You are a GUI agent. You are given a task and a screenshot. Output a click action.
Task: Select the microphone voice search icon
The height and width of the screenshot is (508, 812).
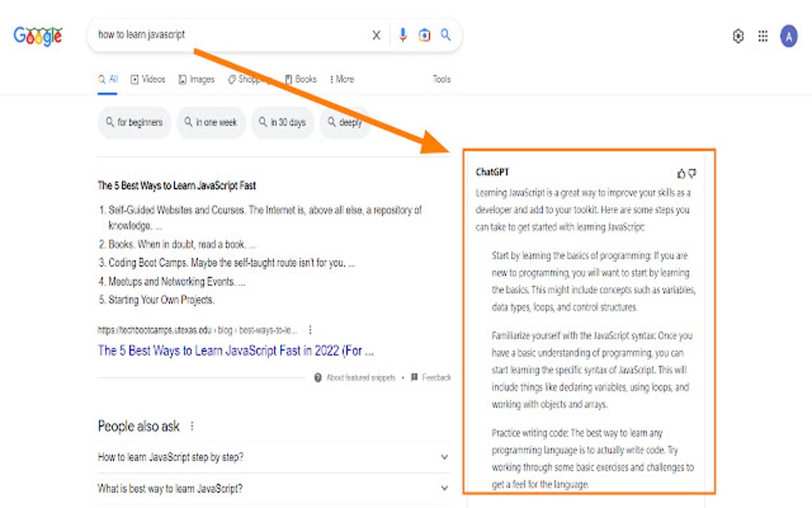[402, 35]
